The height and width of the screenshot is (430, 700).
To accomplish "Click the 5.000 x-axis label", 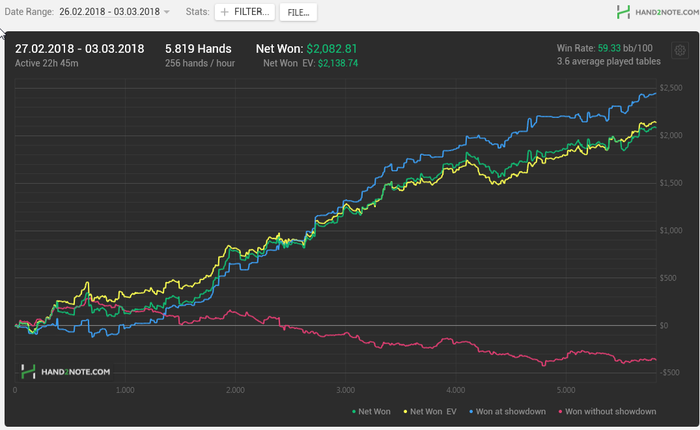I will (566, 390).
